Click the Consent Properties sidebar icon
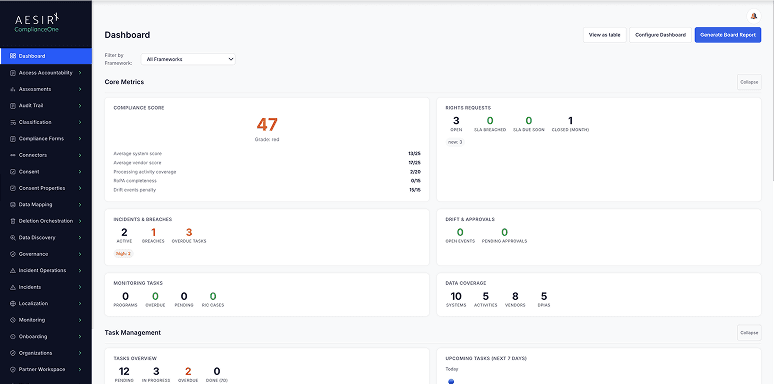This screenshot has width=774, height=384. 13,188
